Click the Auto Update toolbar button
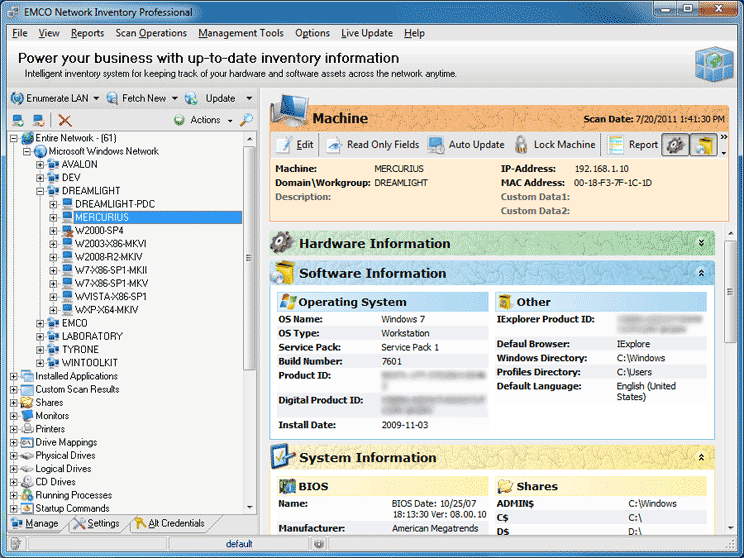Viewport: 744px width, 558px height. pos(466,145)
